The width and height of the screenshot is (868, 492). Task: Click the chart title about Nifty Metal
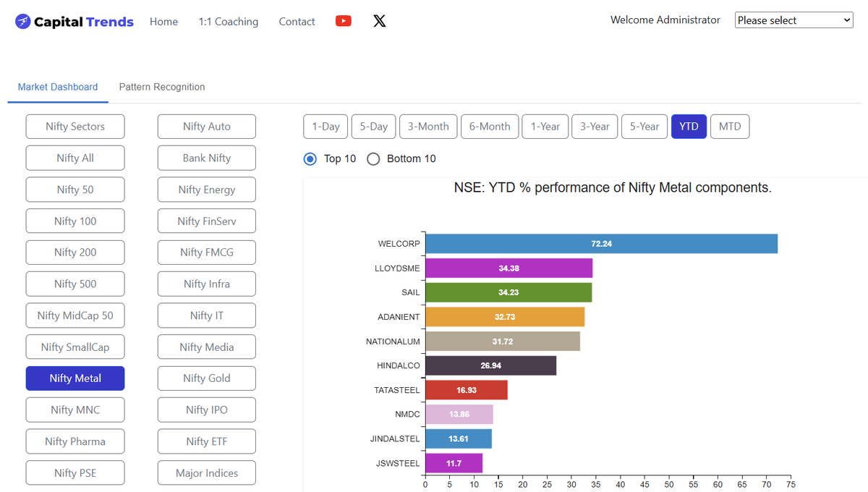[613, 188]
